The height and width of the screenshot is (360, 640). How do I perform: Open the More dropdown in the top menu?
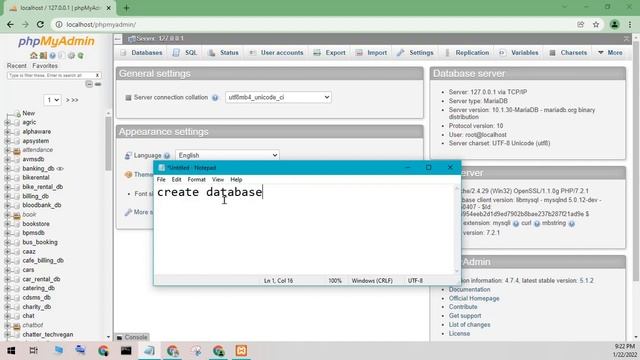coord(610,53)
